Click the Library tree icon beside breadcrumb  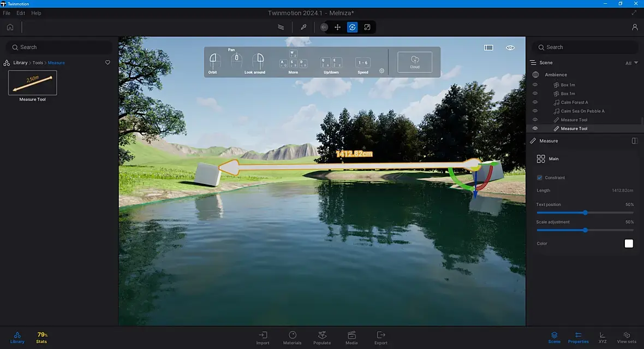coord(7,63)
